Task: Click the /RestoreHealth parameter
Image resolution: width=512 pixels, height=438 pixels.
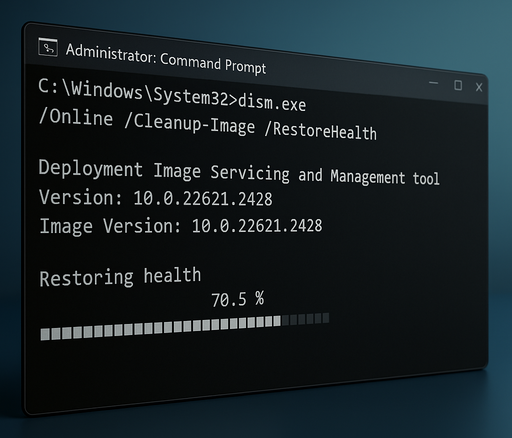Action: (321, 131)
